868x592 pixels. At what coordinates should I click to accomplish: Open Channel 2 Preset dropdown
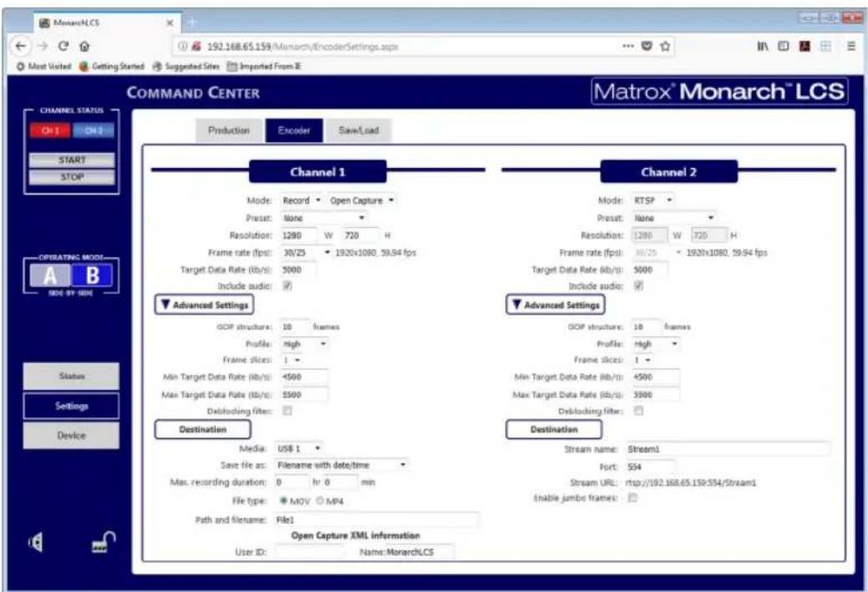tap(674, 218)
